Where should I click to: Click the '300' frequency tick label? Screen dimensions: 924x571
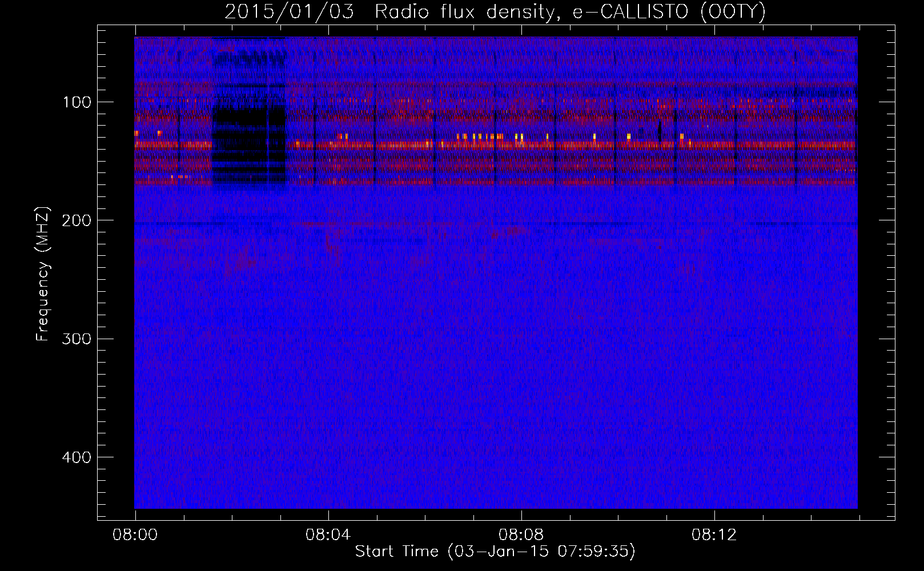[77, 339]
